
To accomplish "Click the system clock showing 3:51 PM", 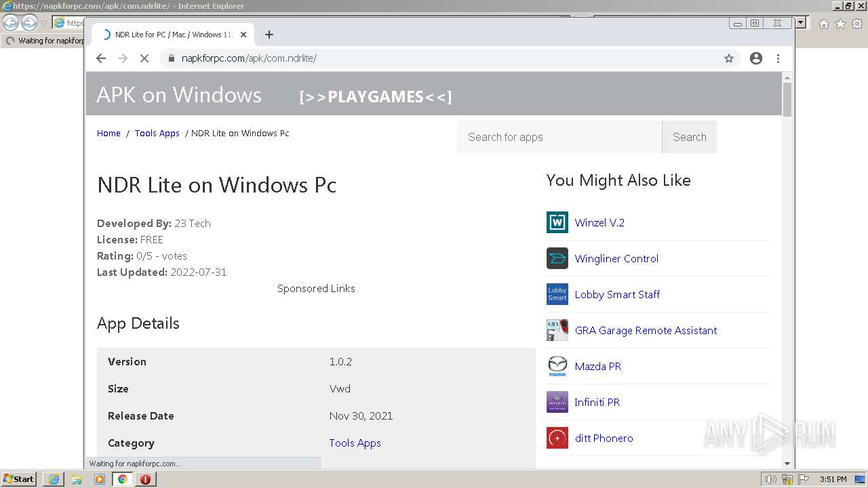I will coord(834,479).
